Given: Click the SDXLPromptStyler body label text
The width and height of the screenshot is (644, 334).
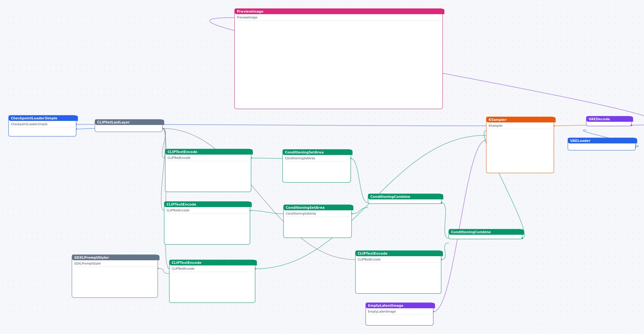Looking at the screenshot, I should (87, 263).
